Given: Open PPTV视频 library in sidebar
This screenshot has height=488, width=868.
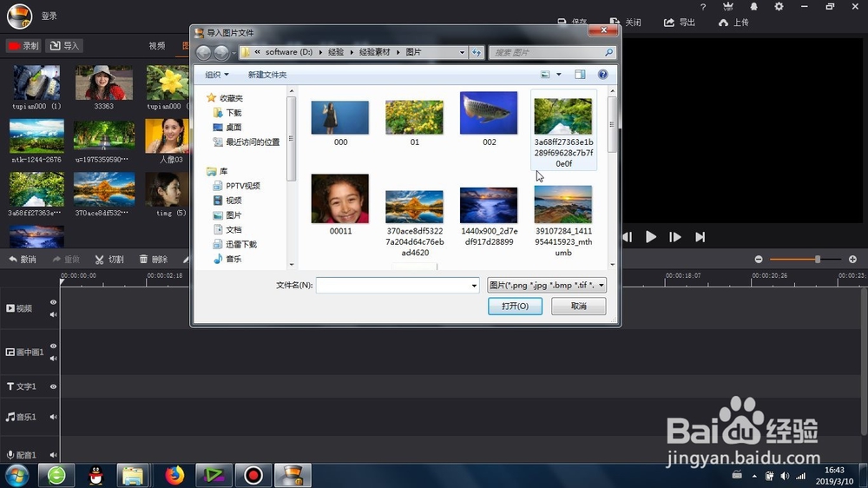Looking at the screenshot, I should [x=236, y=186].
